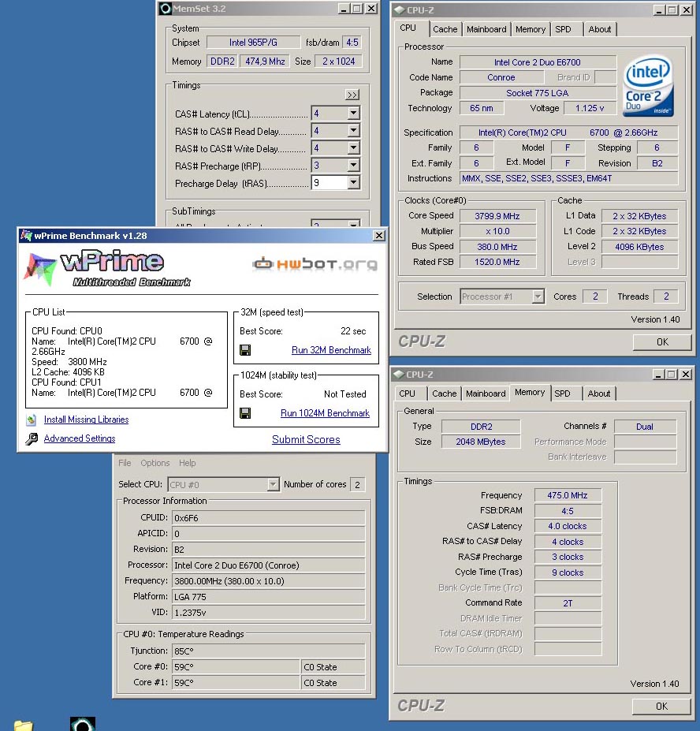
Task: Open the RAS# to CAS# Write Delay dropdown
Action: click(353, 147)
